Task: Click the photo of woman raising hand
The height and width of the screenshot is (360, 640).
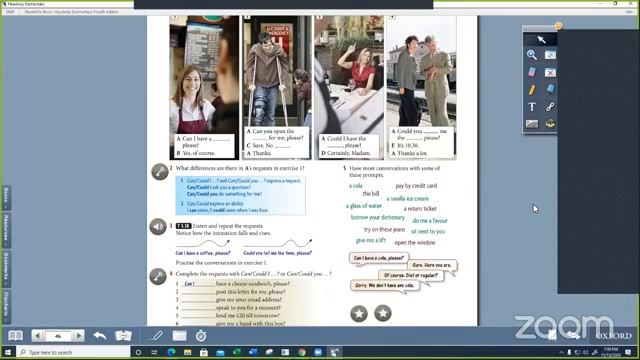Action: coord(349,75)
